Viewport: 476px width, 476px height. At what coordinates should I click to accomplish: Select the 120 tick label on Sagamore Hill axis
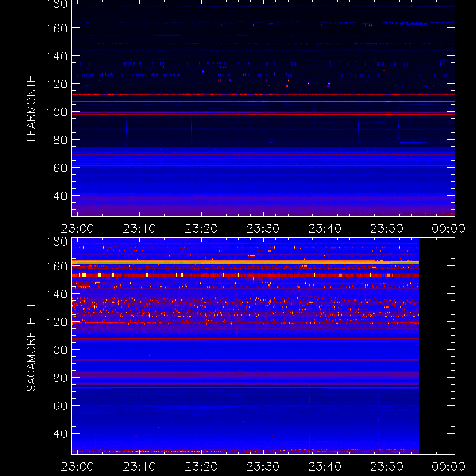[57, 322]
